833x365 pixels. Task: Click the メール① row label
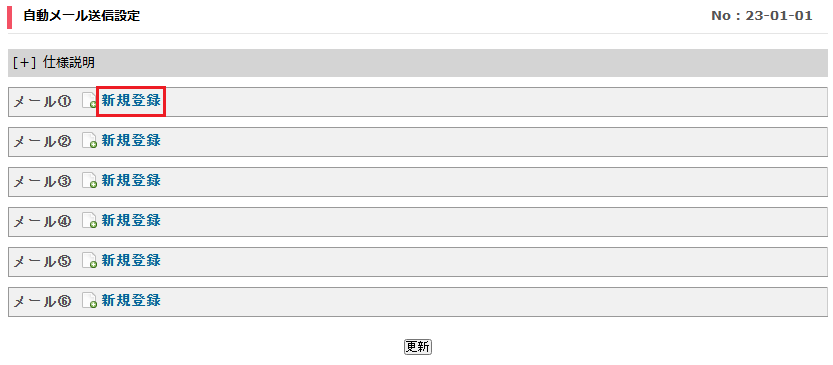42,101
